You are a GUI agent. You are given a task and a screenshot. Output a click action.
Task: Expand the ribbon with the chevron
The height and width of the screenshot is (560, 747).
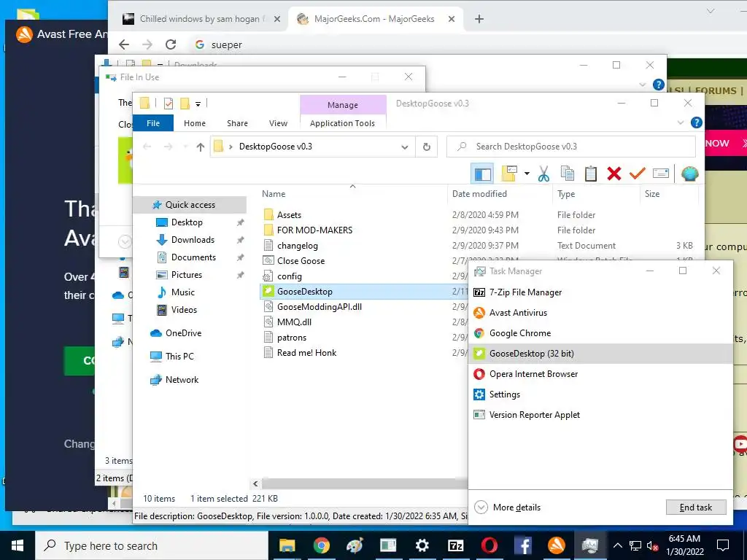[x=681, y=122]
